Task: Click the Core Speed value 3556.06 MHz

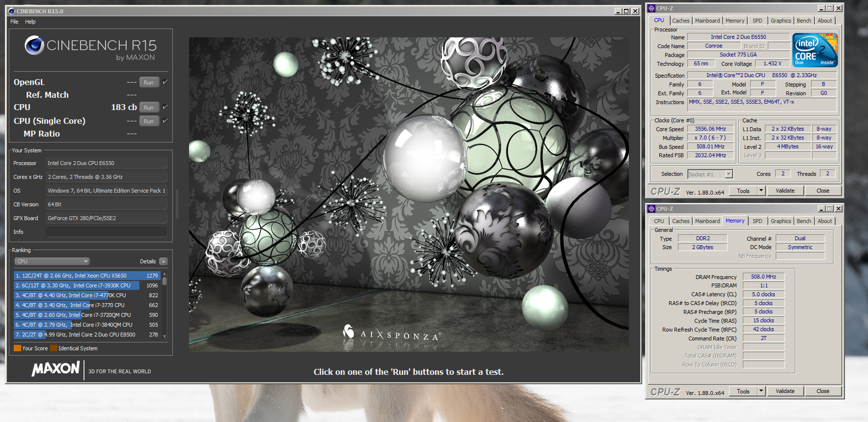Action: coord(710,129)
